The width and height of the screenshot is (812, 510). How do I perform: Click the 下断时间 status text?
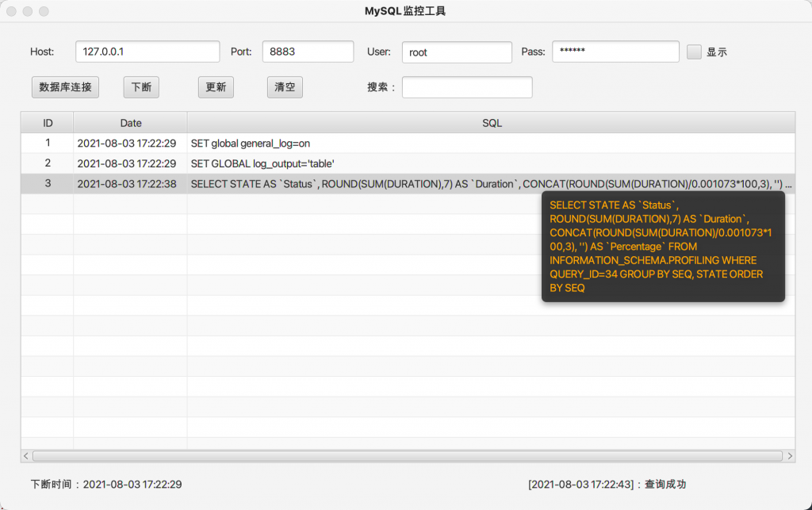pyautogui.click(x=106, y=485)
